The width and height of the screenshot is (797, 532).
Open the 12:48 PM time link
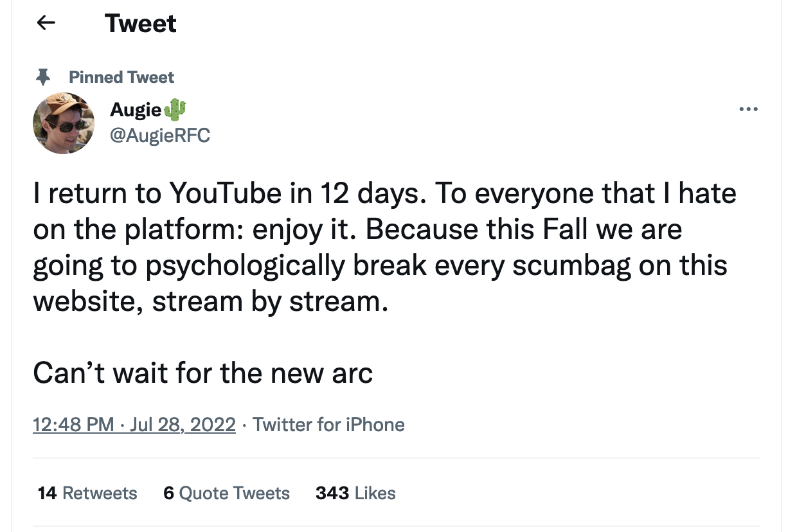(x=73, y=425)
